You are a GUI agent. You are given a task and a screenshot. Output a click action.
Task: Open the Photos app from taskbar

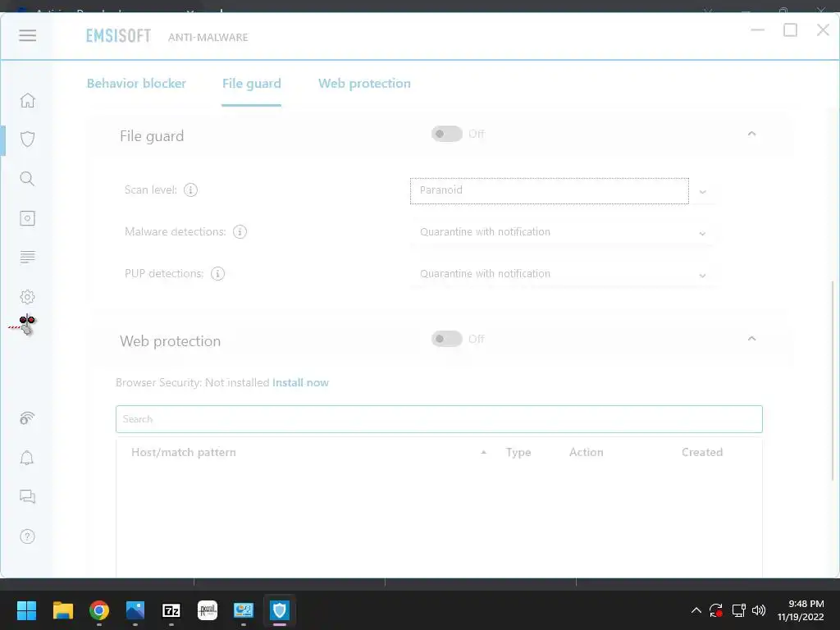(135, 610)
